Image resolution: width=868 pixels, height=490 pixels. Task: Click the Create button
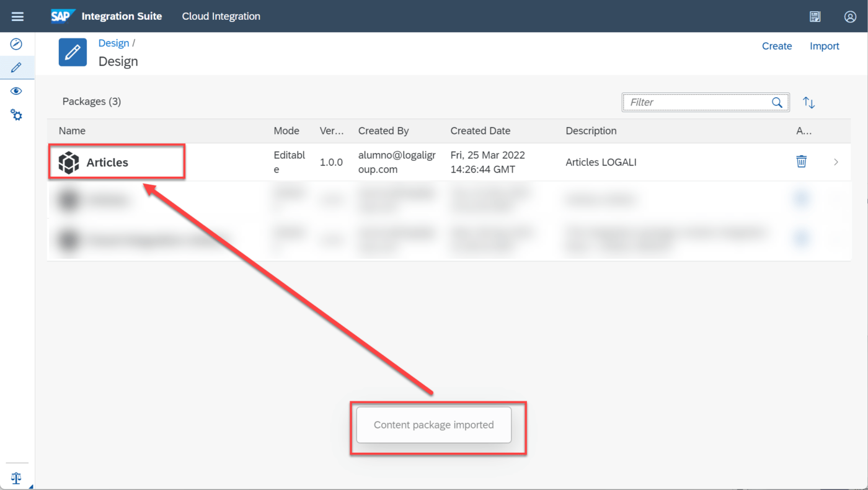[777, 46]
